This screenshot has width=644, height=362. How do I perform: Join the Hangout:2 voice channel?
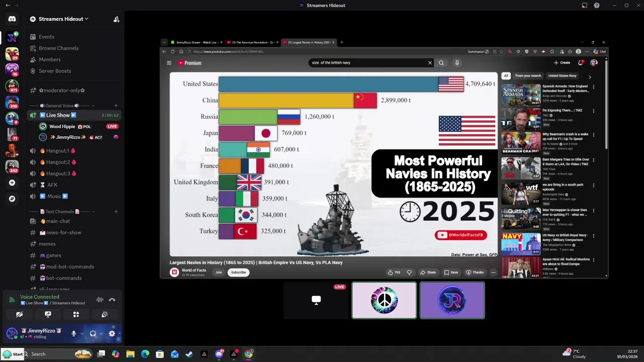click(x=60, y=162)
